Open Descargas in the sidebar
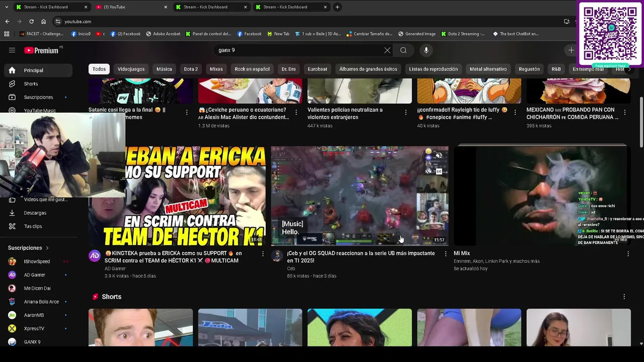This screenshot has height=362, width=644. pos(35,213)
